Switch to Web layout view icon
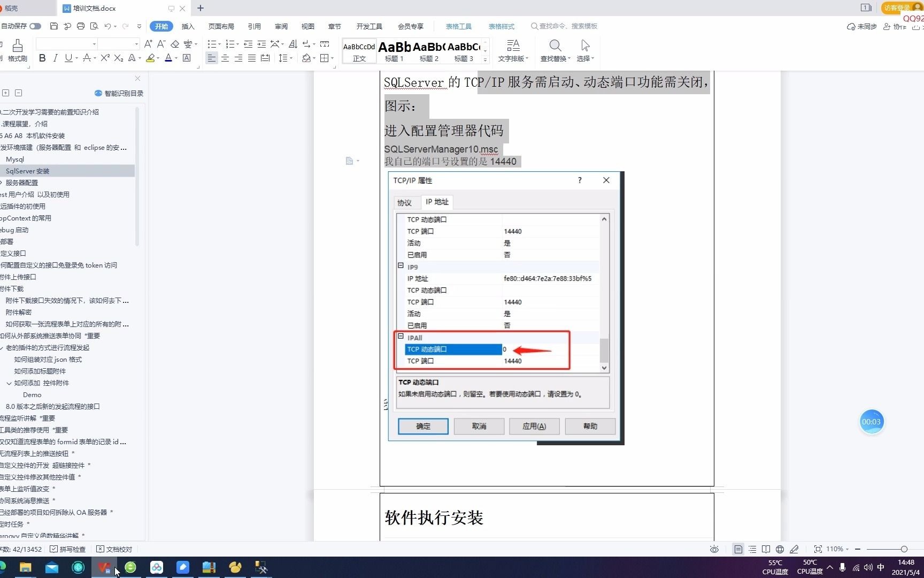Image resolution: width=924 pixels, height=578 pixels. [x=780, y=549]
